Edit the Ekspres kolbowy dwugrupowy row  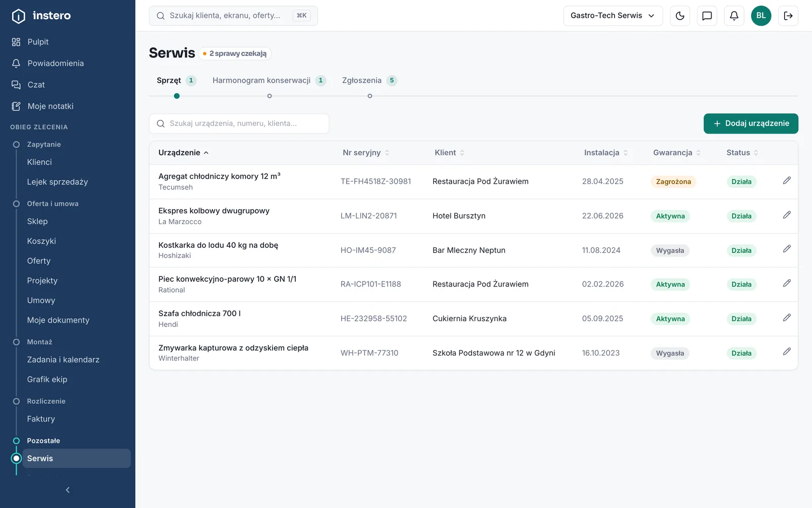pyautogui.click(x=787, y=215)
